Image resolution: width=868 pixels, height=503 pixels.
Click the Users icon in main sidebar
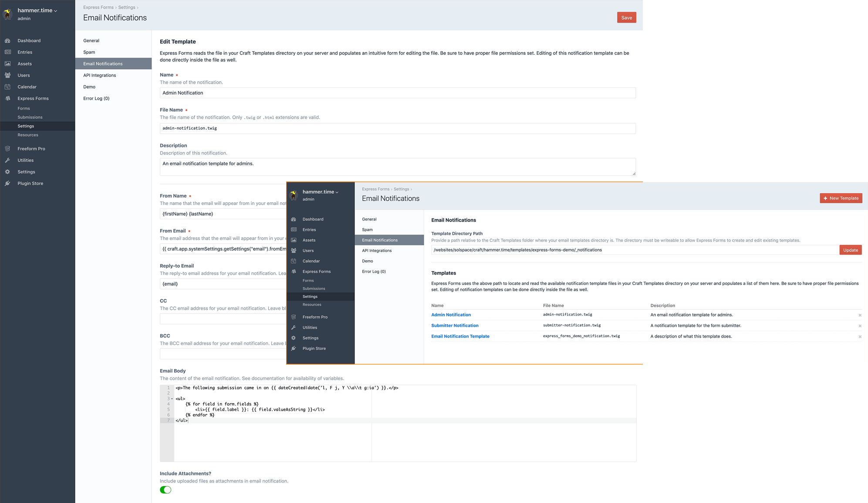tap(7, 75)
